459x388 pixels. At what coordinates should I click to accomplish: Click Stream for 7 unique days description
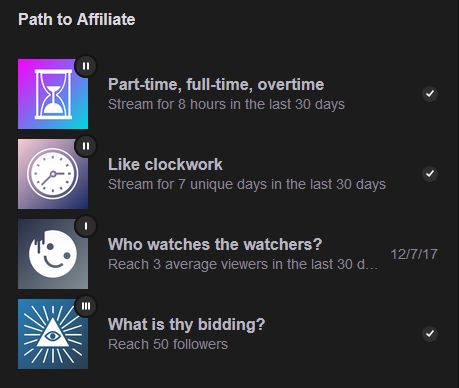tap(247, 184)
